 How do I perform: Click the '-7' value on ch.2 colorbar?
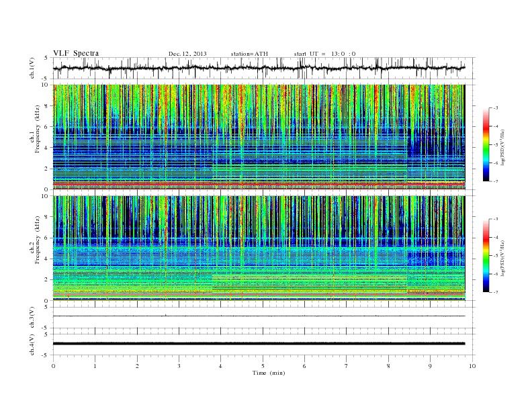(x=496, y=292)
